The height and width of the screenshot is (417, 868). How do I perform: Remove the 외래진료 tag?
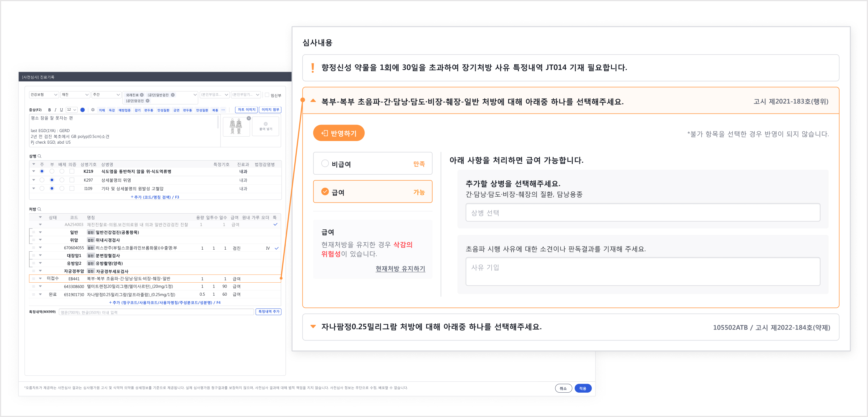pos(142,95)
